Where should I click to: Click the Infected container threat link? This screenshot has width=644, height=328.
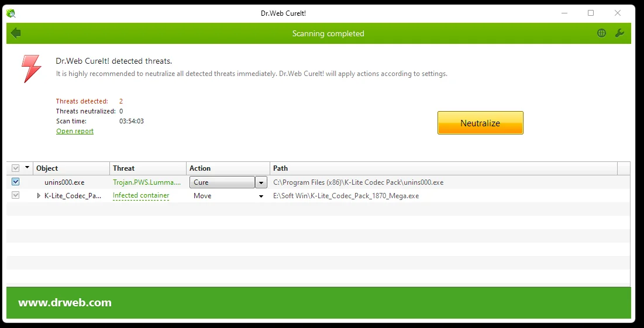141,195
